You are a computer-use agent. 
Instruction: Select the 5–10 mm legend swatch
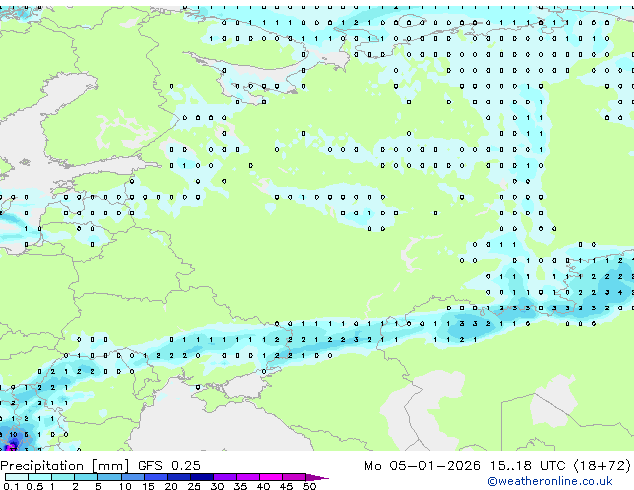(109, 477)
